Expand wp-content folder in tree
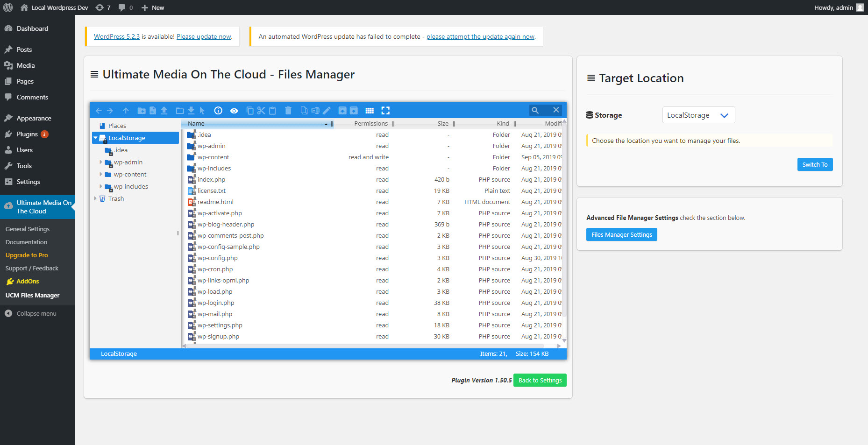The width and height of the screenshot is (868, 445). [x=100, y=174]
